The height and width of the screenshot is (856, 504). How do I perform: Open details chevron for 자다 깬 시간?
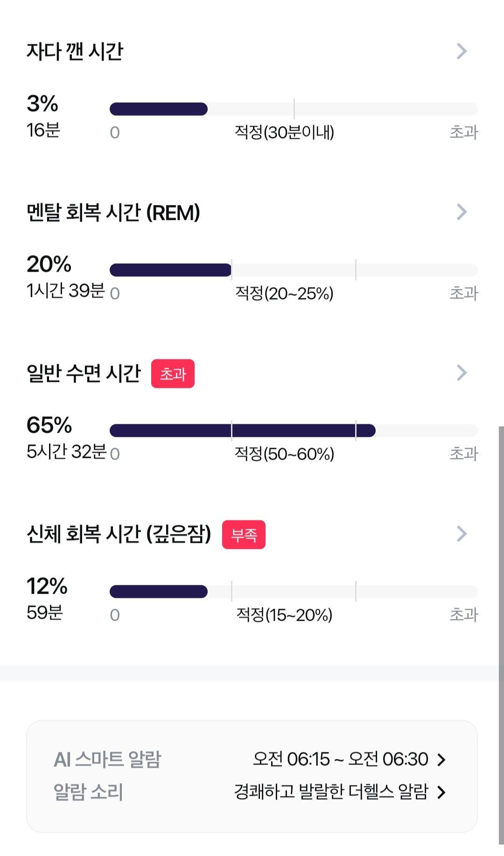click(x=462, y=51)
